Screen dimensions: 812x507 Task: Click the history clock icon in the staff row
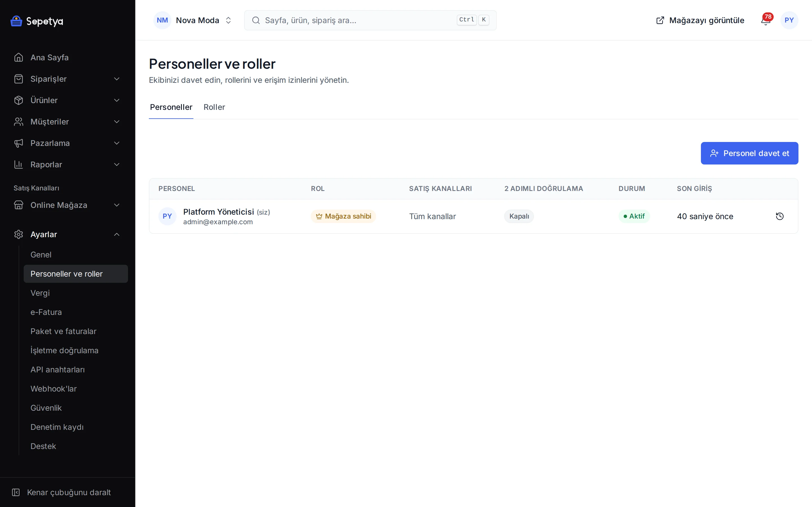[x=780, y=216]
